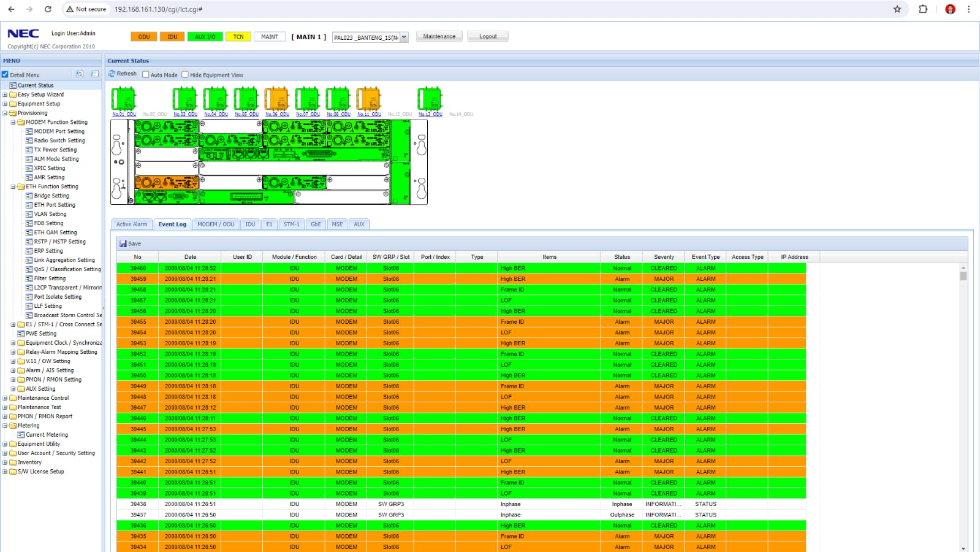980x552 pixels.
Task: Click the browser profile avatar icon
Action: (950, 9)
